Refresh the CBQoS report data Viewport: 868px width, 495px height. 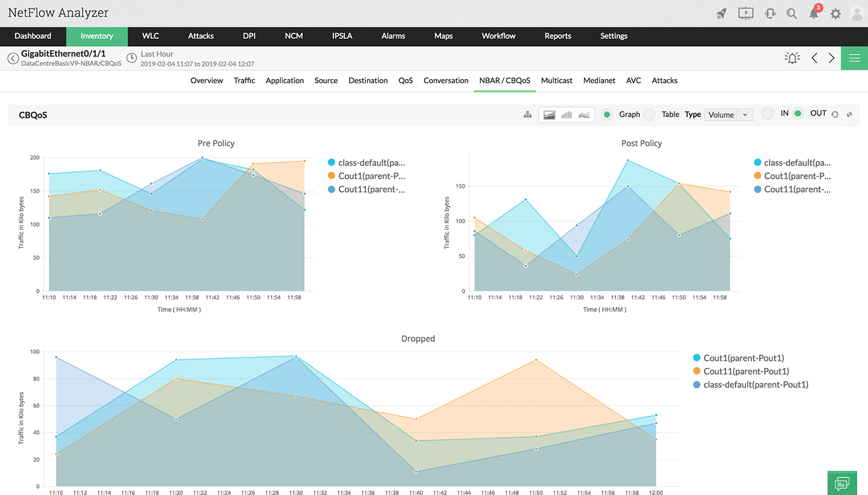click(836, 113)
